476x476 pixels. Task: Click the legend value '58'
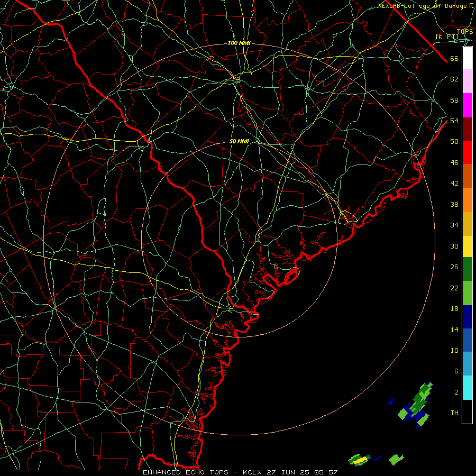[x=454, y=100]
